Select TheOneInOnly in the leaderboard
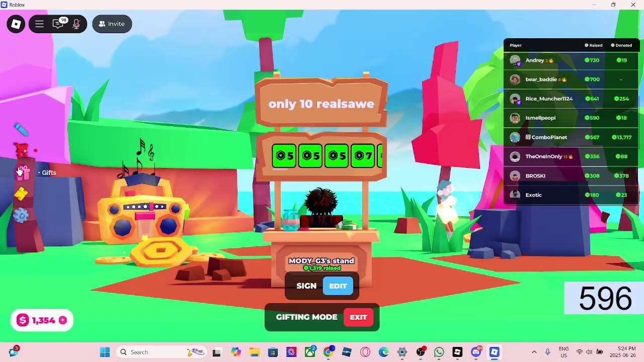This screenshot has width=644, height=362. tap(571, 156)
